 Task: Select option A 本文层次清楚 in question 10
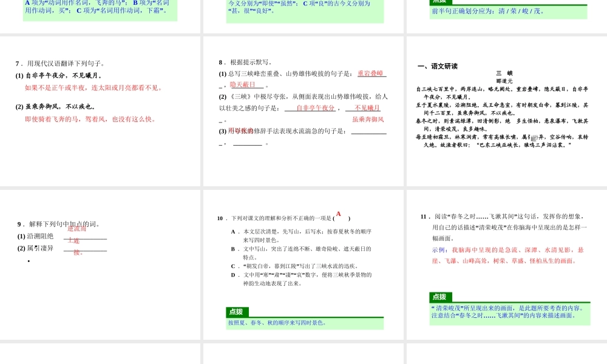301,235
